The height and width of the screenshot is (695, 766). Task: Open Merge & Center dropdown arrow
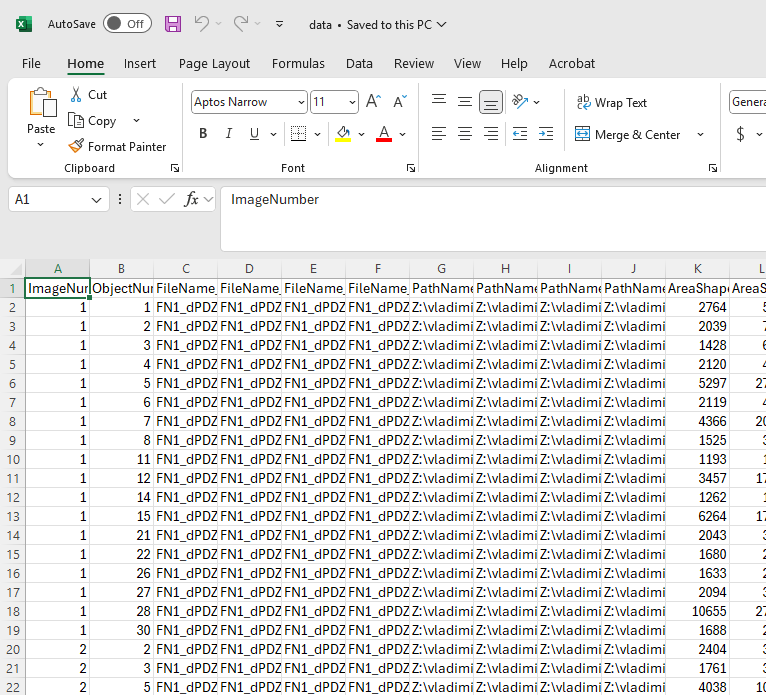pyautogui.click(x=700, y=135)
